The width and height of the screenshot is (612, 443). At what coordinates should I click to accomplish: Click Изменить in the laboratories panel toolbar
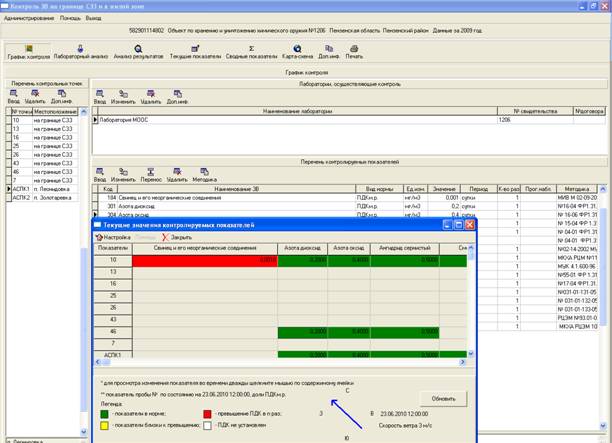(124, 97)
